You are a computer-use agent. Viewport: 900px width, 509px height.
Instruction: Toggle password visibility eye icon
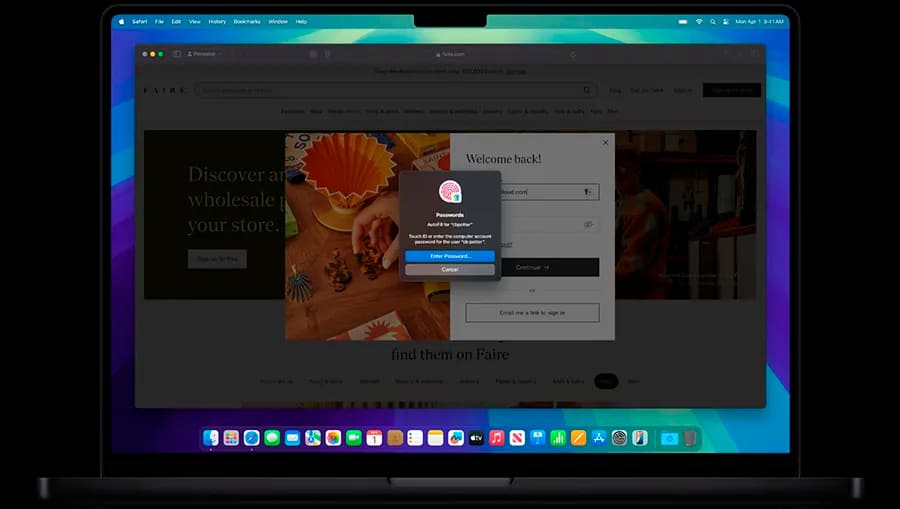pos(588,224)
